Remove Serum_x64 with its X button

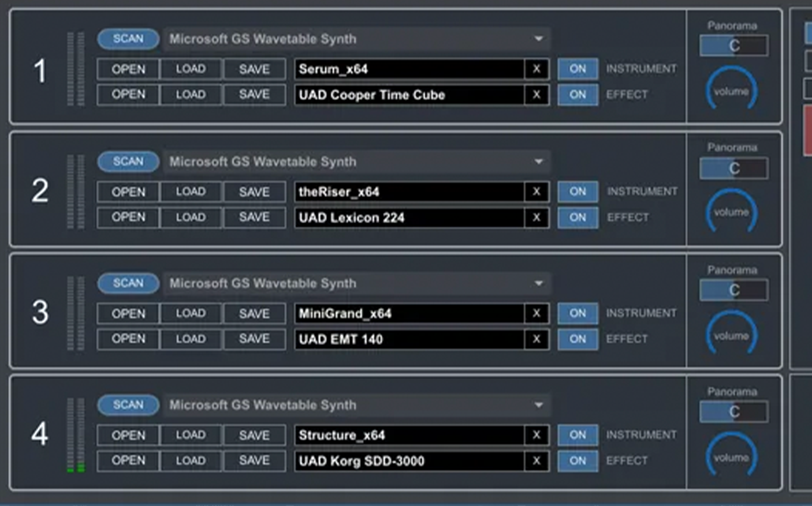(537, 69)
